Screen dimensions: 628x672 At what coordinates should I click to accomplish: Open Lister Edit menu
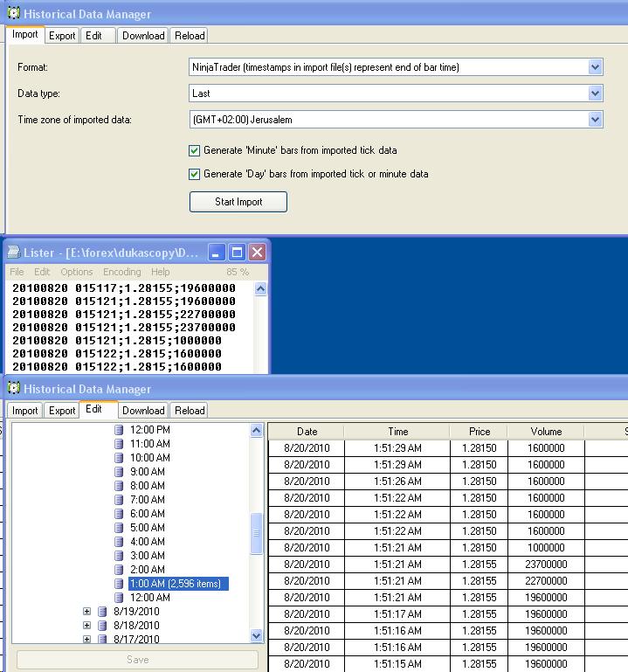[x=42, y=272]
